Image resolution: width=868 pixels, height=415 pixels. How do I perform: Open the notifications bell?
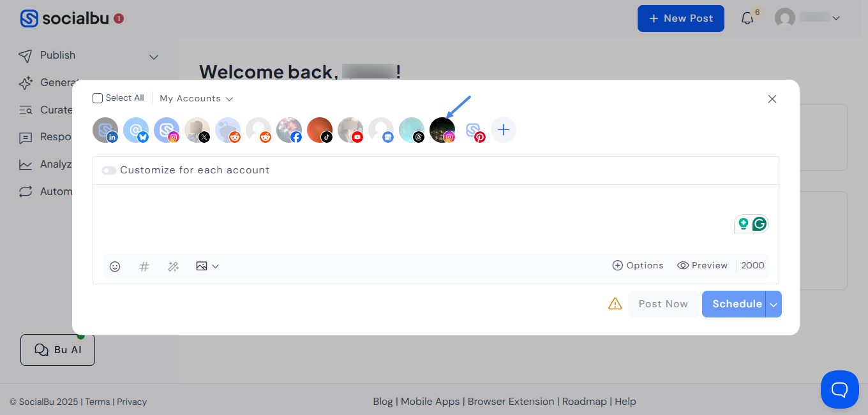(747, 18)
